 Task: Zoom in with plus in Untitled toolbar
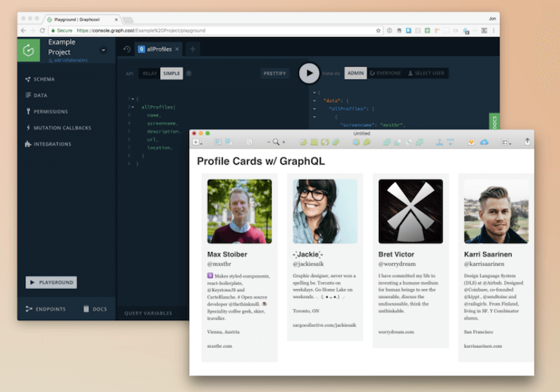(x=284, y=142)
